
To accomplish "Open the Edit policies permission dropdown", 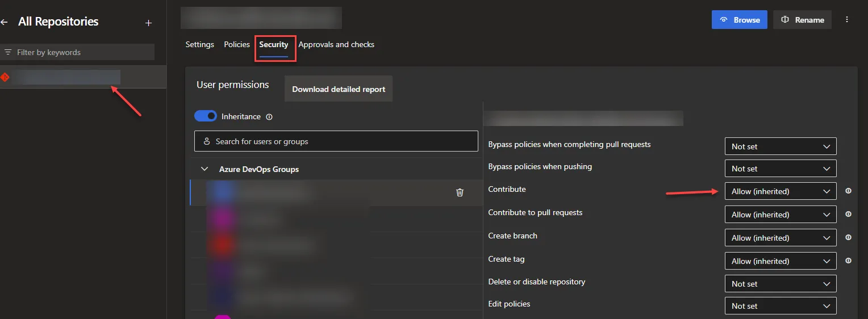I will pyautogui.click(x=781, y=306).
